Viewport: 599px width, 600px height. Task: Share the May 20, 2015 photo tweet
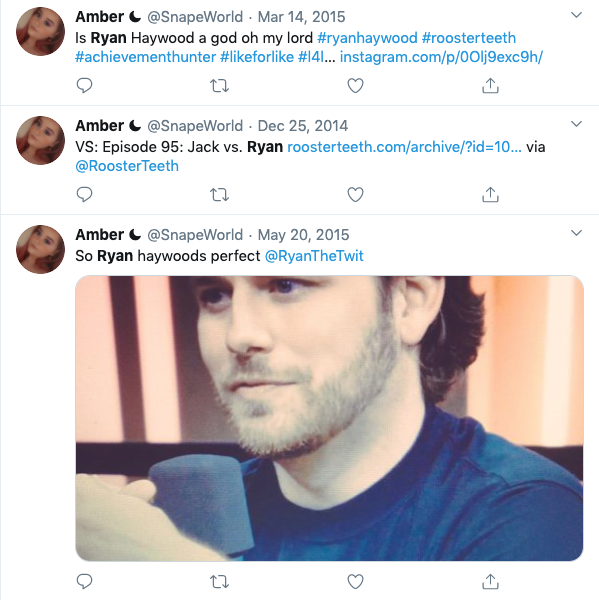coord(490,581)
